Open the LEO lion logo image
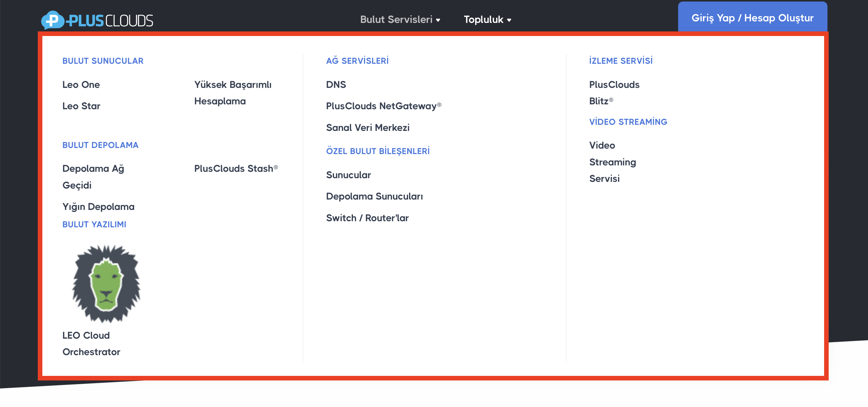This screenshot has height=407, width=868. (x=106, y=283)
